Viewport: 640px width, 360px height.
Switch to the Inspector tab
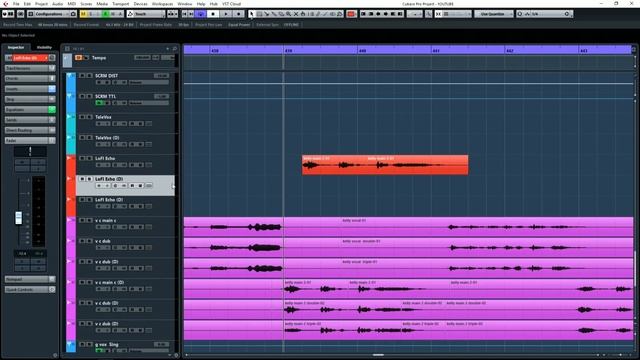[x=16, y=47]
